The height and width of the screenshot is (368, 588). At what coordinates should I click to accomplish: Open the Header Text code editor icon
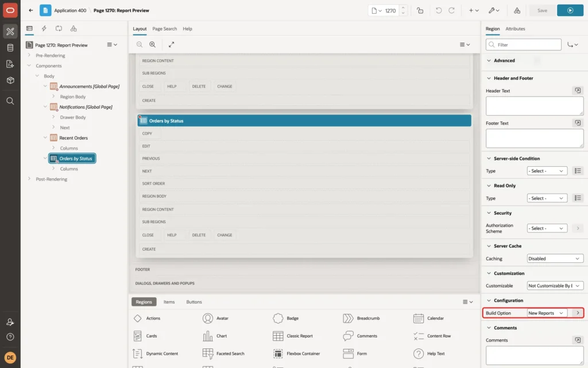click(x=578, y=90)
